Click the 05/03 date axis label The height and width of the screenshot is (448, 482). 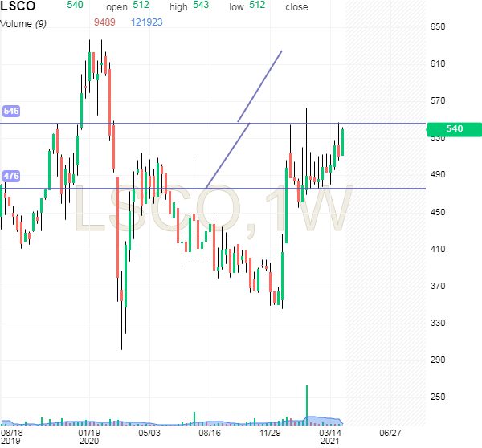pyautogui.click(x=149, y=433)
